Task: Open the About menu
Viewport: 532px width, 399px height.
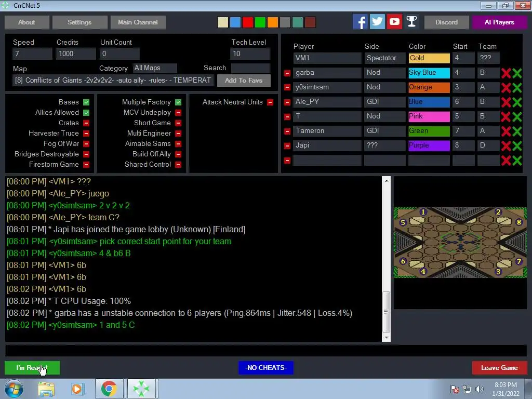Action: pyautogui.click(x=27, y=22)
